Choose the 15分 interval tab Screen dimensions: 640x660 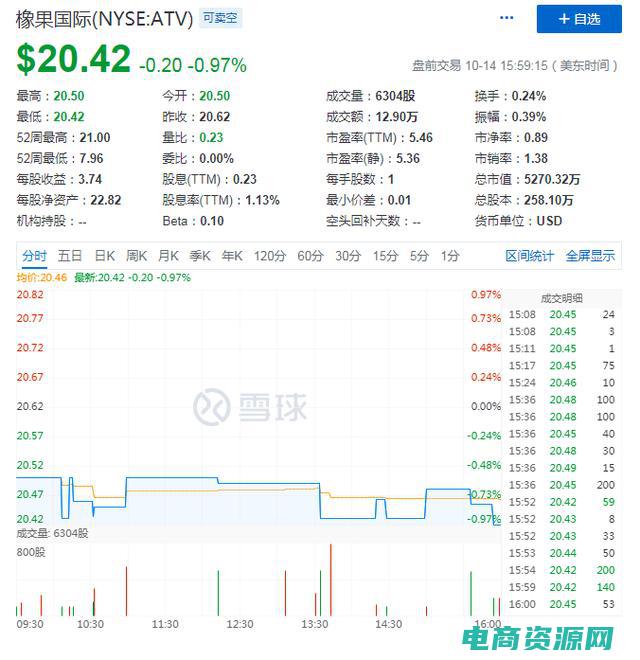[x=385, y=255]
